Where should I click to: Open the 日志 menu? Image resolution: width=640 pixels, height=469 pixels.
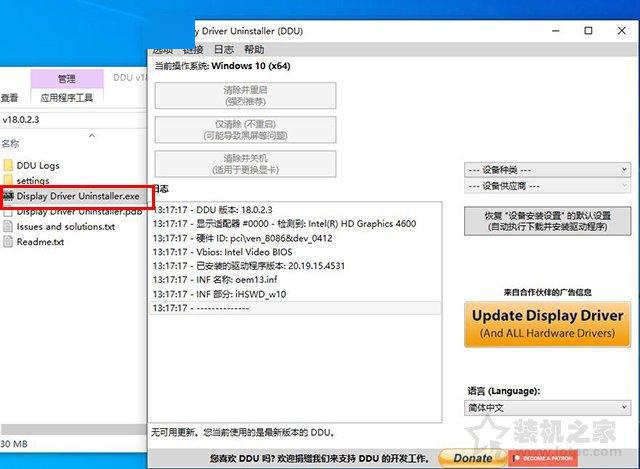coord(224,49)
